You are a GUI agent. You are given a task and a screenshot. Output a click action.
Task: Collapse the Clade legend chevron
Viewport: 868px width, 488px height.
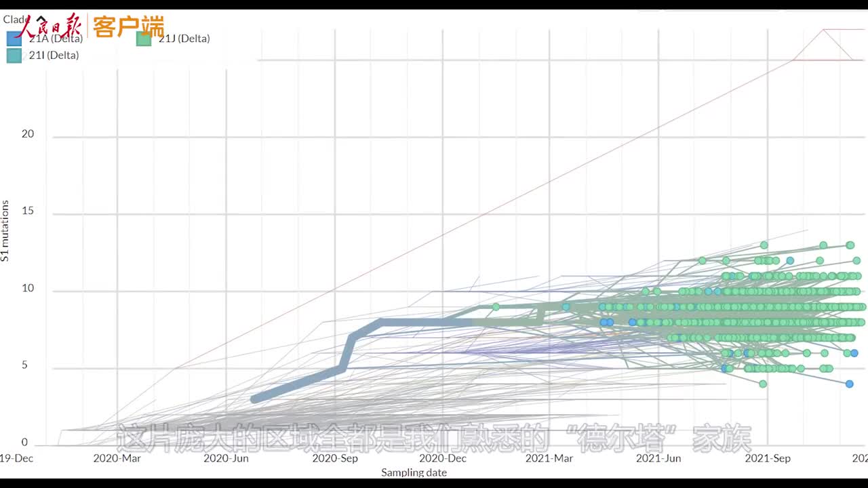click(42, 20)
